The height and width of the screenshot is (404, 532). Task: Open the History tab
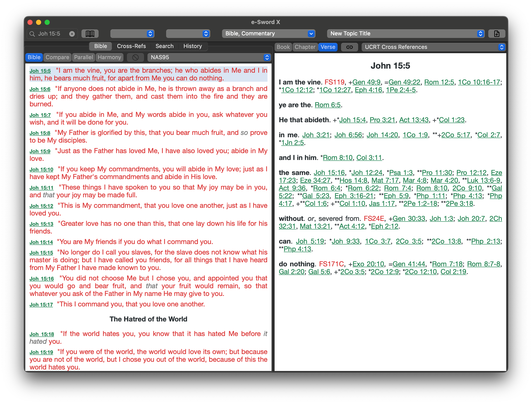[192, 46]
